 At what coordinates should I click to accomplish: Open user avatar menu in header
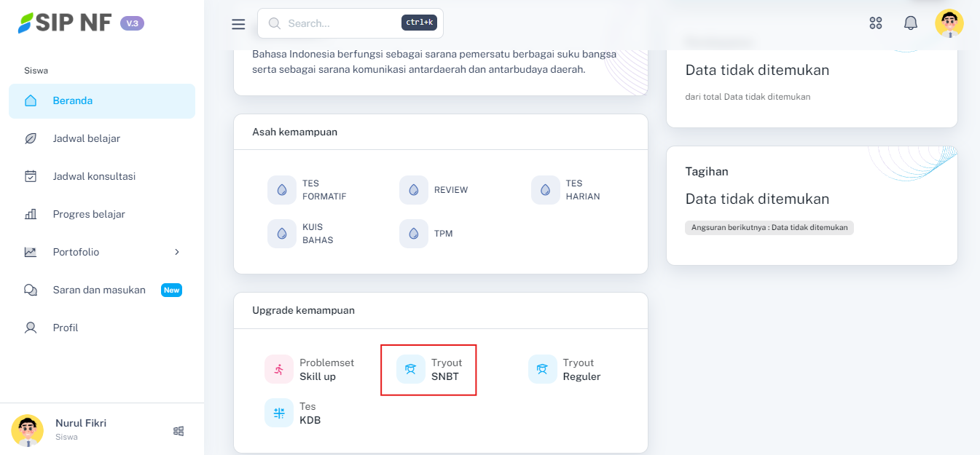(949, 23)
